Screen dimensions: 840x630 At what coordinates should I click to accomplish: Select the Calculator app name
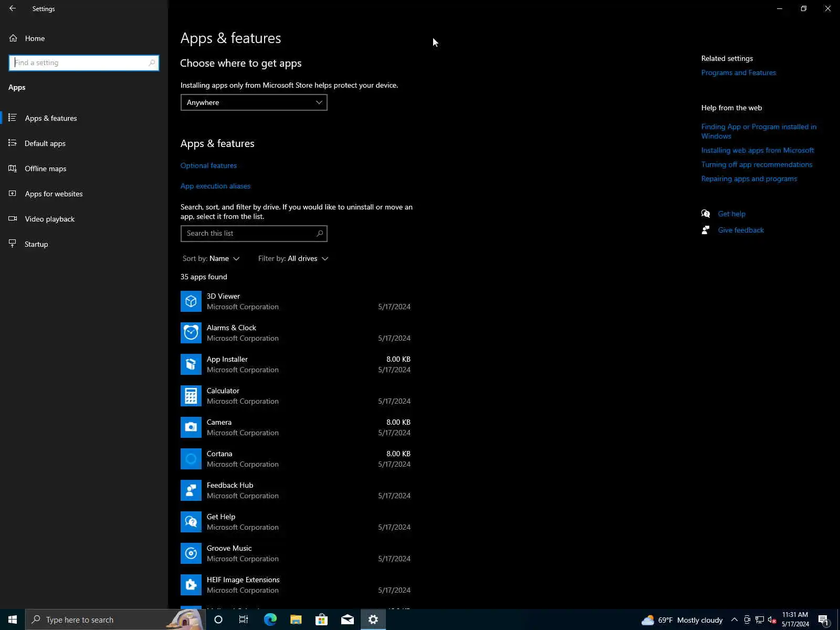[223, 391]
